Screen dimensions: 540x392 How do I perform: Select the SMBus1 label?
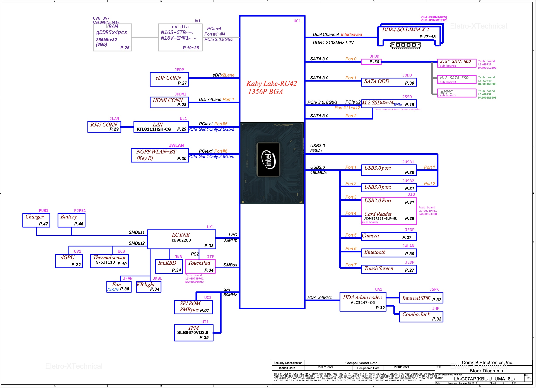pos(137,232)
